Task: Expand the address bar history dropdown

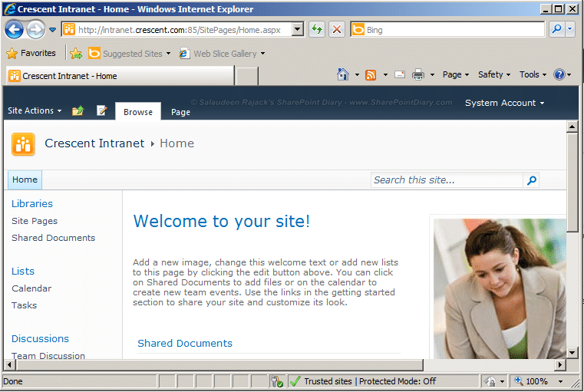Action: pyautogui.click(x=298, y=29)
